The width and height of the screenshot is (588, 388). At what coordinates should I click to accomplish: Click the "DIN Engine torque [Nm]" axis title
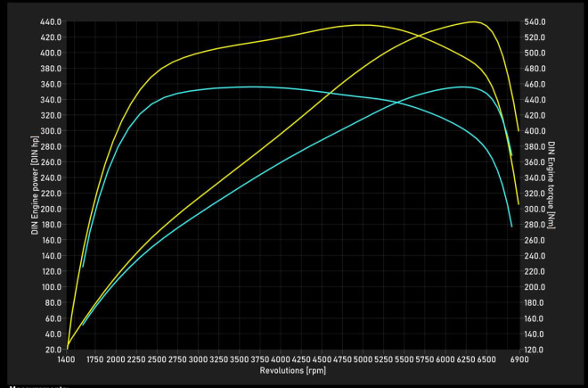pos(551,186)
